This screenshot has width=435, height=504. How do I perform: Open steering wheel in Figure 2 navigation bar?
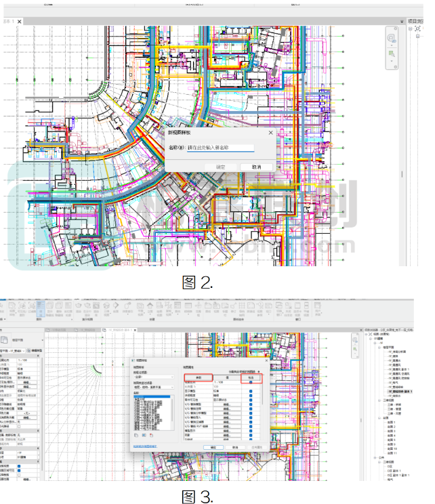(391, 39)
